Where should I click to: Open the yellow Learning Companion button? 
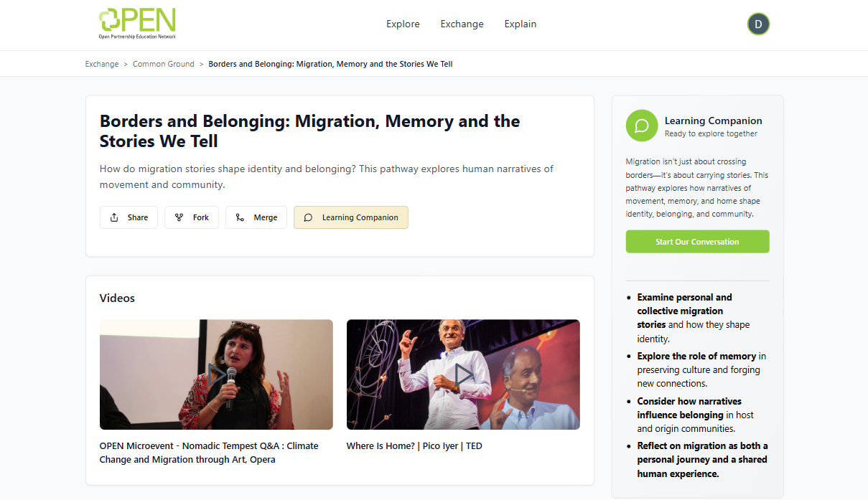[x=350, y=217]
